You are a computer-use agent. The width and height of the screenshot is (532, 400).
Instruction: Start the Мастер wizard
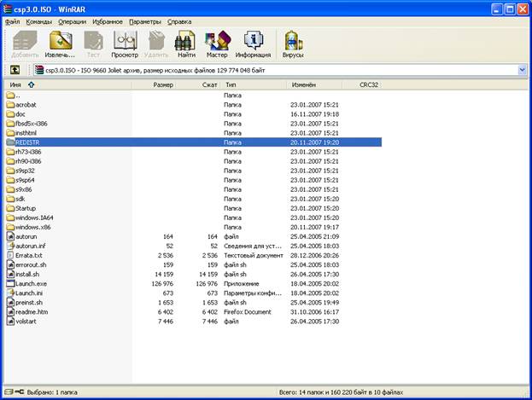click(217, 44)
